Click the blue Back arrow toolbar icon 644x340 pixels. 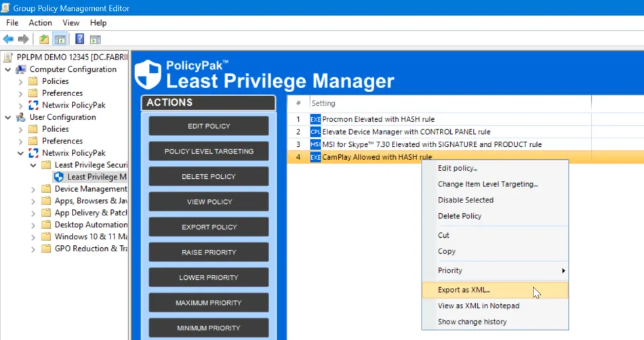pyautogui.click(x=8, y=39)
